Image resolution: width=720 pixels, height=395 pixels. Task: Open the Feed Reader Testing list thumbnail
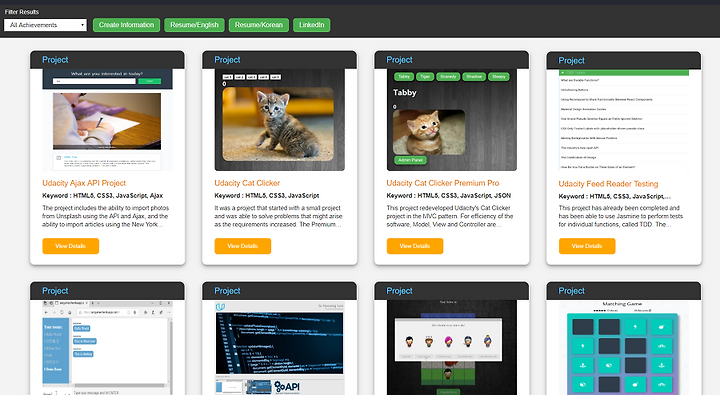coord(624,120)
